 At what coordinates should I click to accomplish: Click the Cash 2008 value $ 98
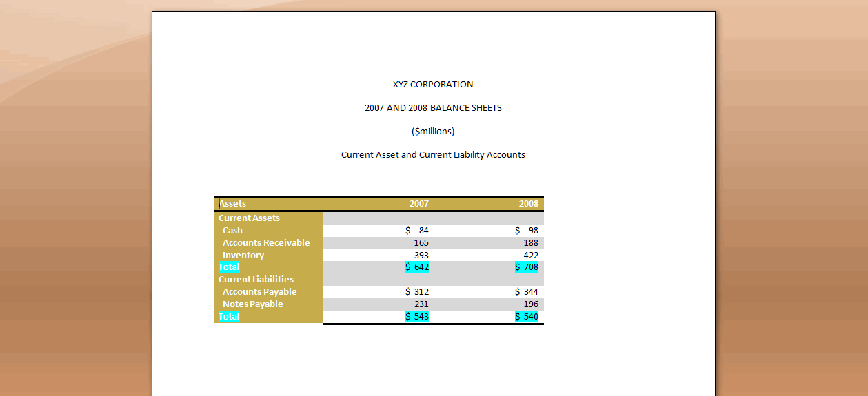[527, 231]
